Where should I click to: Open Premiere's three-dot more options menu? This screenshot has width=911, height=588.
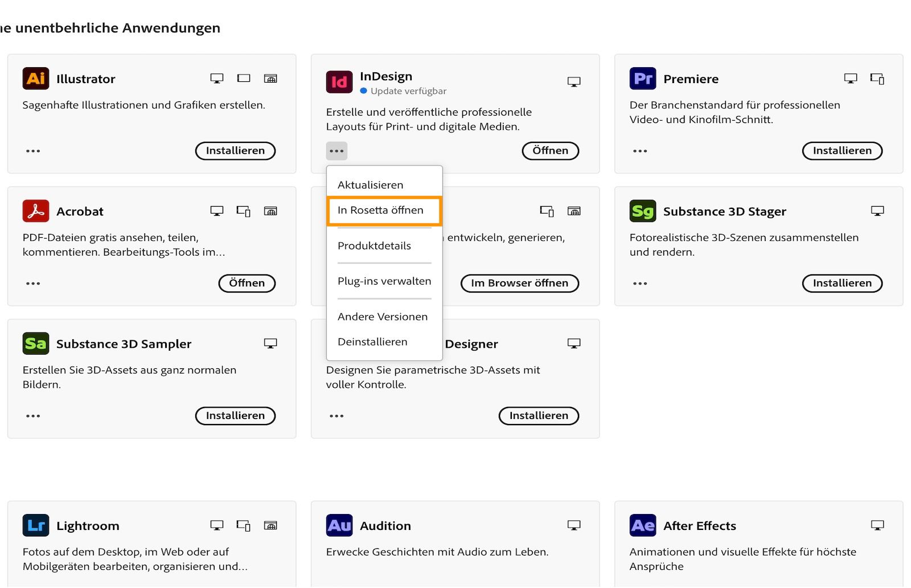(640, 151)
